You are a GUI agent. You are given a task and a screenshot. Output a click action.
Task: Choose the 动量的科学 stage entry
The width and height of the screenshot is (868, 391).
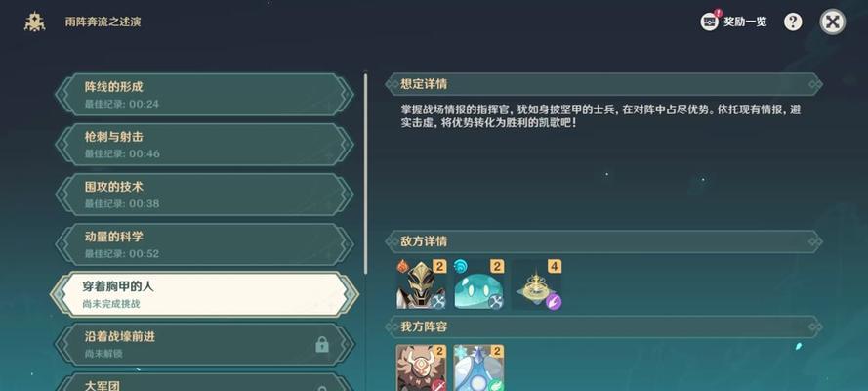(x=204, y=244)
